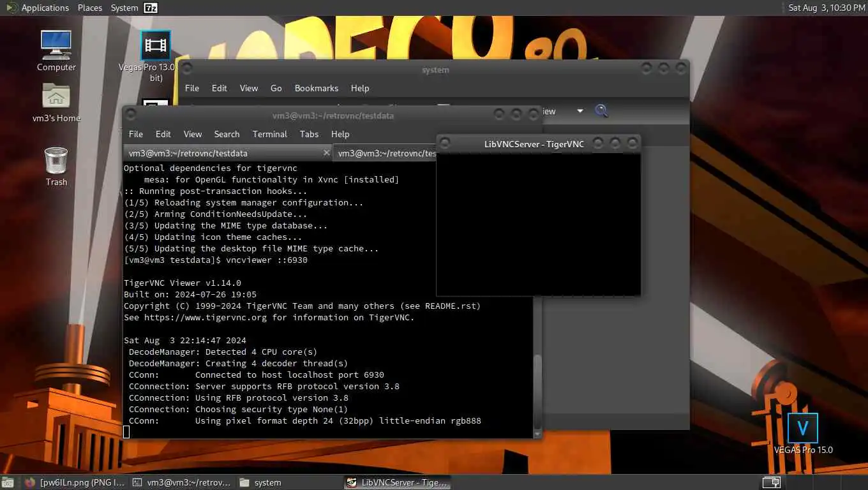The width and height of the screenshot is (868, 490).
Task: Switch to the first vm3@vm3:~/retrovnc/testdata tab
Action: (x=227, y=153)
